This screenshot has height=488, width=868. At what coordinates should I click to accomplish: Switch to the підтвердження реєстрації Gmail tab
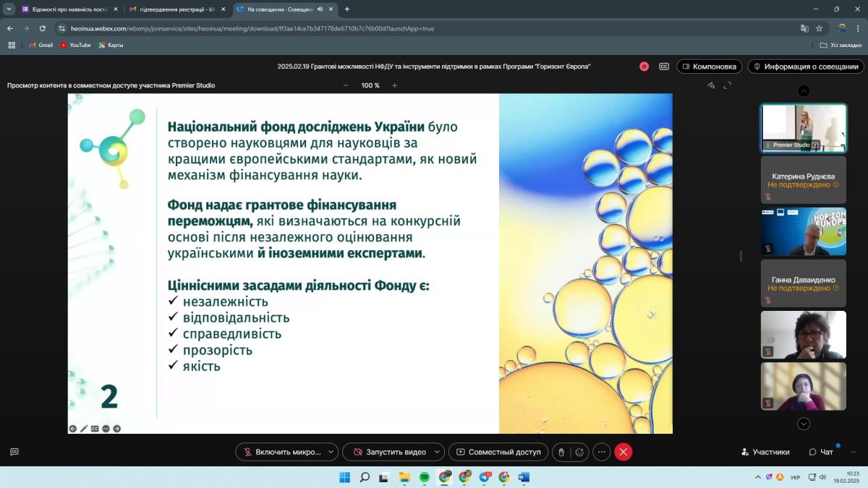coord(174,9)
